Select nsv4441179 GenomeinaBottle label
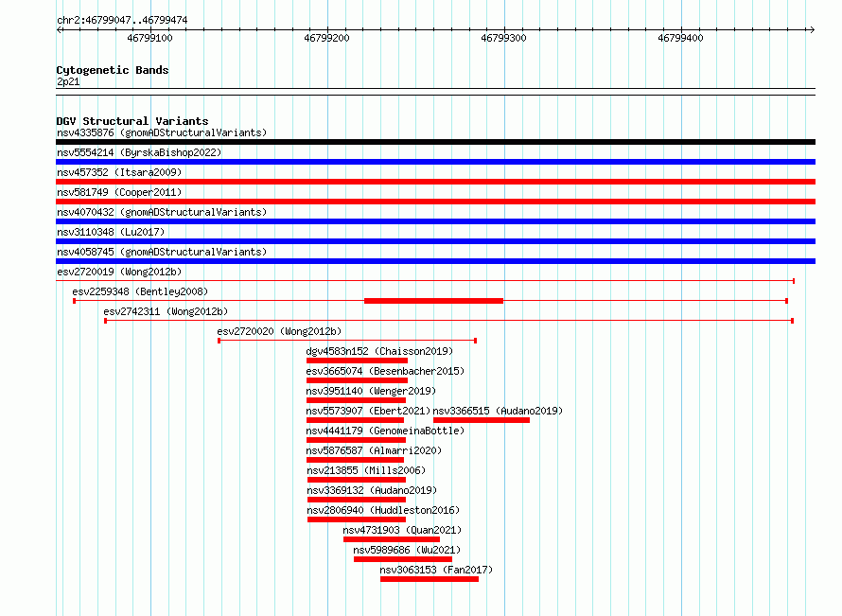The width and height of the screenshot is (842, 616). click(x=385, y=431)
